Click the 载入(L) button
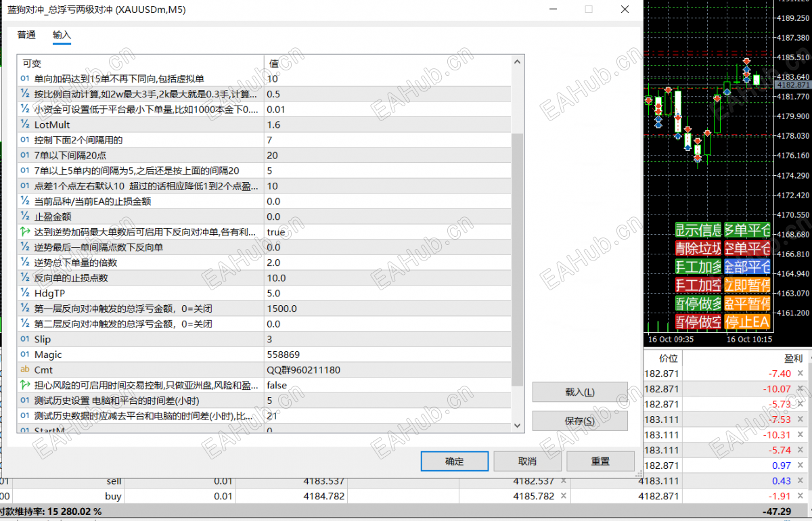The image size is (812, 521). point(580,392)
